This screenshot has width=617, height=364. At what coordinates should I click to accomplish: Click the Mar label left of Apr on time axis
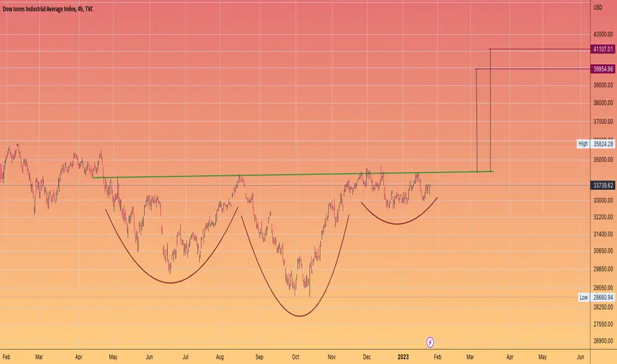39,357
